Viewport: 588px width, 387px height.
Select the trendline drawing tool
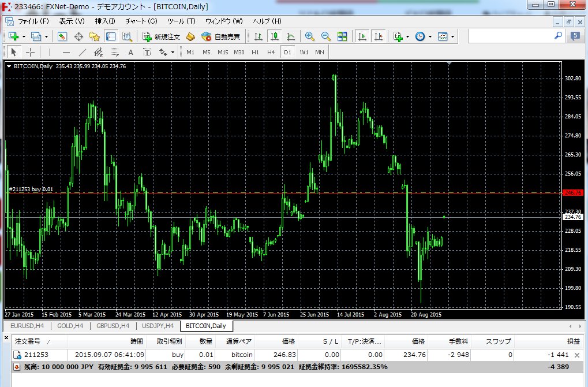pyautogui.click(x=82, y=52)
